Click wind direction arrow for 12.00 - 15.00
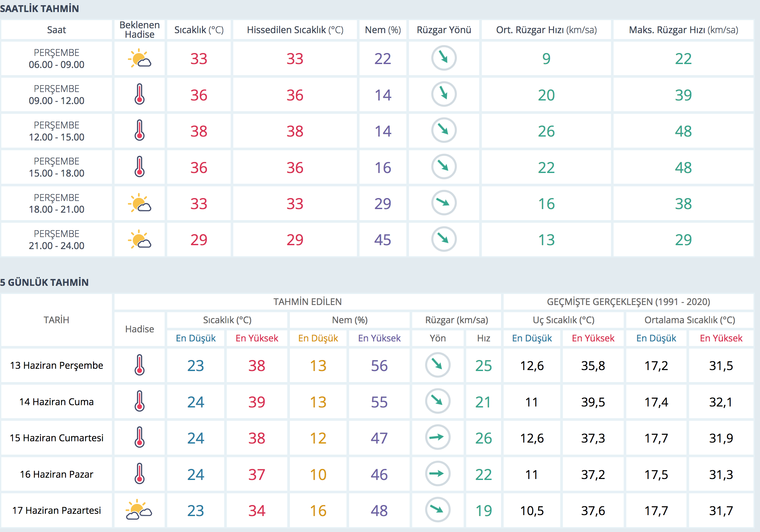The height and width of the screenshot is (532, 760). pos(443,131)
